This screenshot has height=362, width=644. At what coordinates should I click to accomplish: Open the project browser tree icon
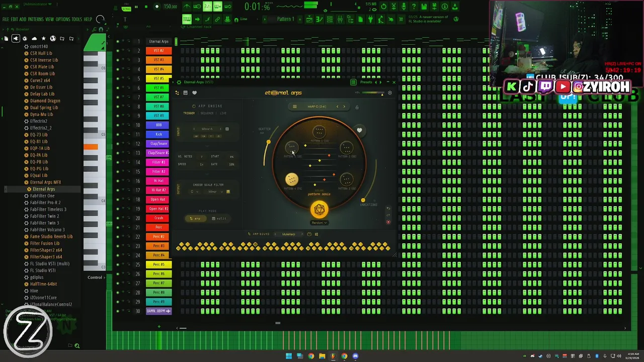pos(350,19)
